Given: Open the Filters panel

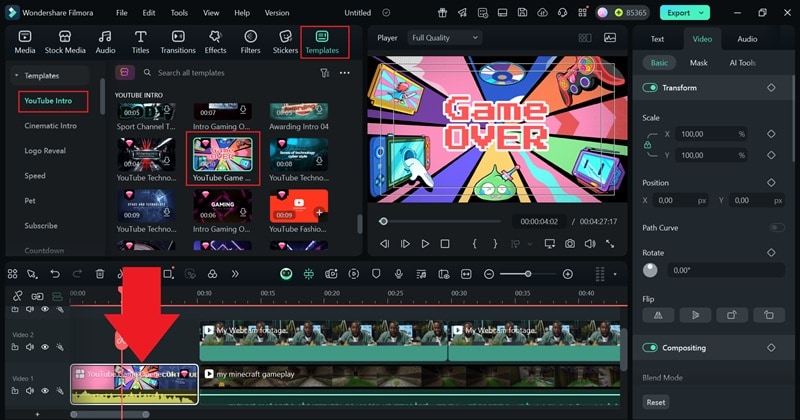Looking at the screenshot, I should pos(250,42).
